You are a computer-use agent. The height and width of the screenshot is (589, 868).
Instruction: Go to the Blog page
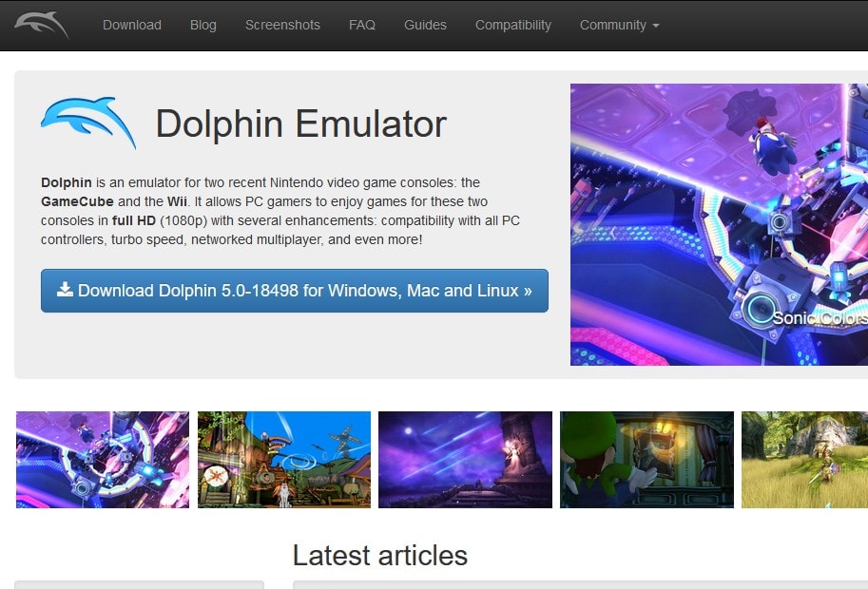(x=203, y=25)
